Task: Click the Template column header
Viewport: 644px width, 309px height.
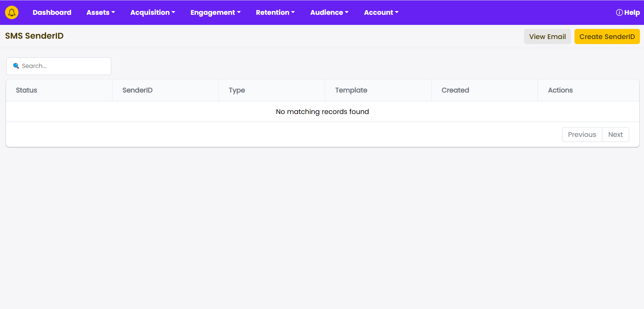Action: pos(351,90)
